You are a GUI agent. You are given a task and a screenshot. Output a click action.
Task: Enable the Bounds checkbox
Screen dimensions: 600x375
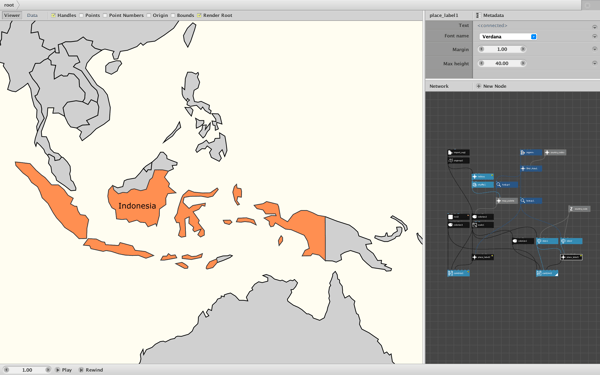[173, 15]
